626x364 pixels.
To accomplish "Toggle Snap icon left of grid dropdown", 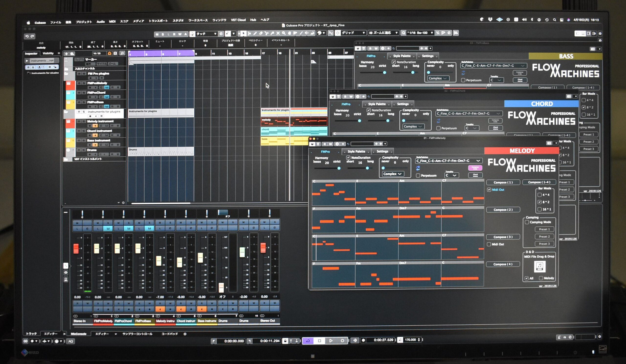I will click(338, 33).
